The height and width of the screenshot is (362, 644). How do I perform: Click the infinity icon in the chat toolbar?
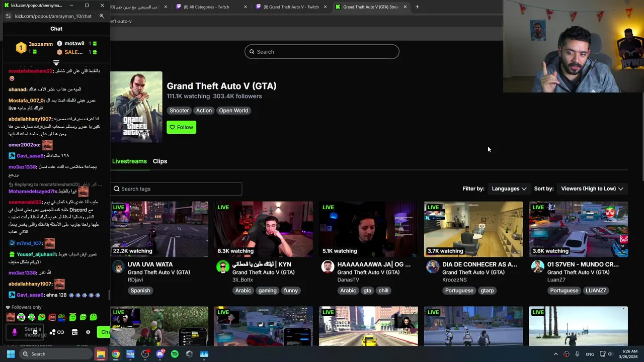click(x=61, y=332)
